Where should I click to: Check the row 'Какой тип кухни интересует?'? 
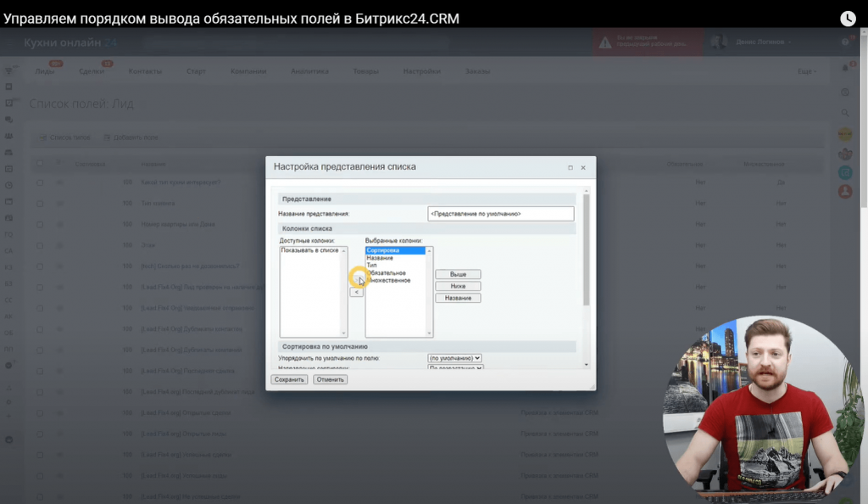pyautogui.click(x=40, y=182)
